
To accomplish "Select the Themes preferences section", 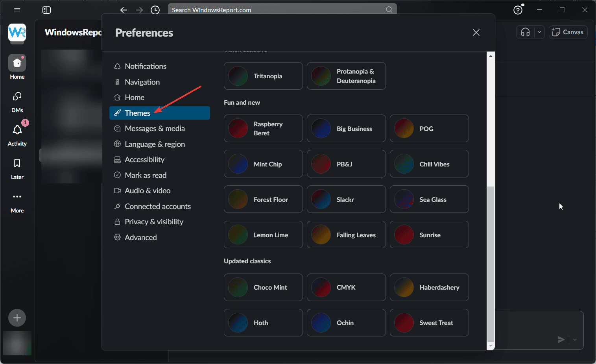I will coord(160,113).
